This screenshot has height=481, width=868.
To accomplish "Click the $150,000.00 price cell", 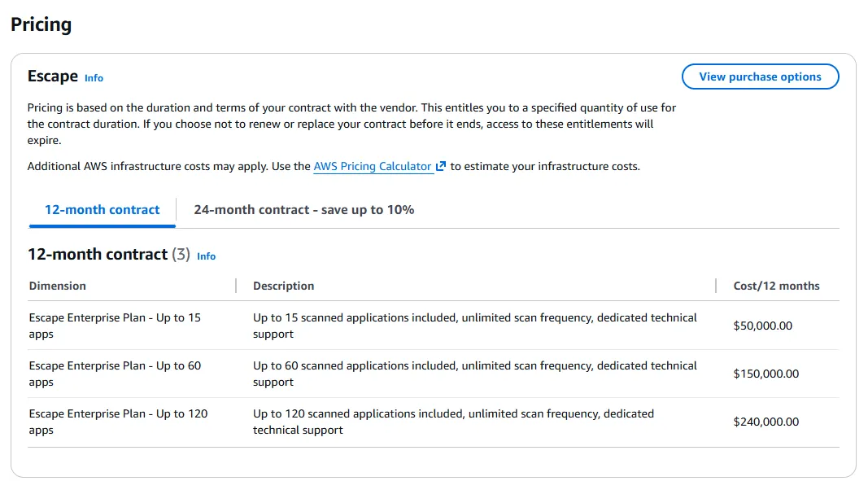I will [x=765, y=374].
